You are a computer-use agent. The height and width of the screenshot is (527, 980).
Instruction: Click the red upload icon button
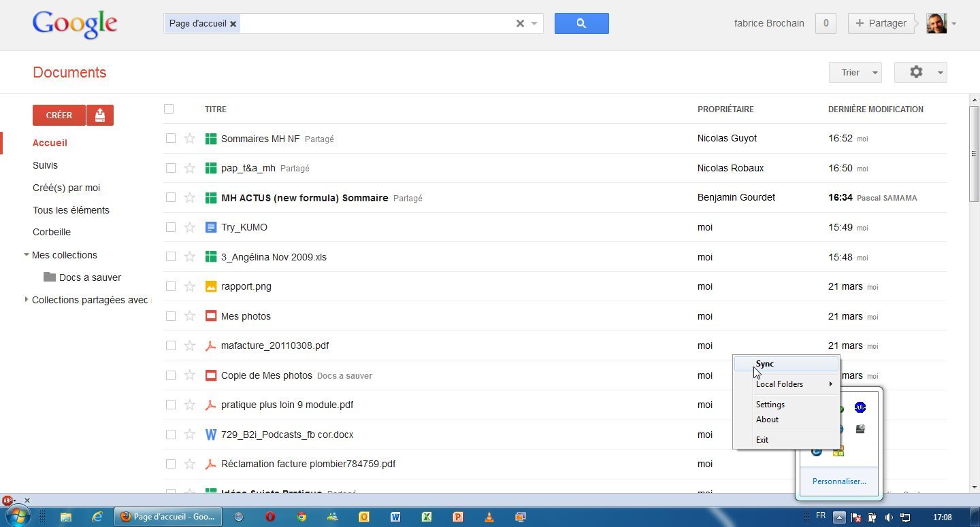(100, 116)
